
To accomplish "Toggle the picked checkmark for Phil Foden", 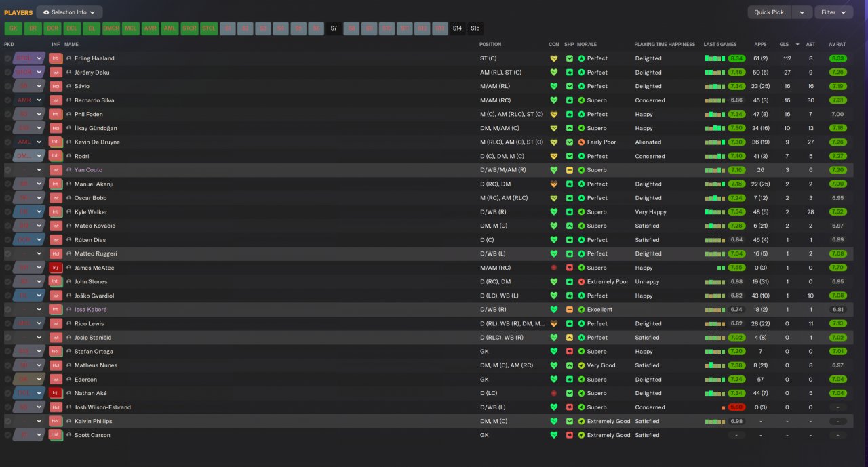I will [x=8, y=114].
